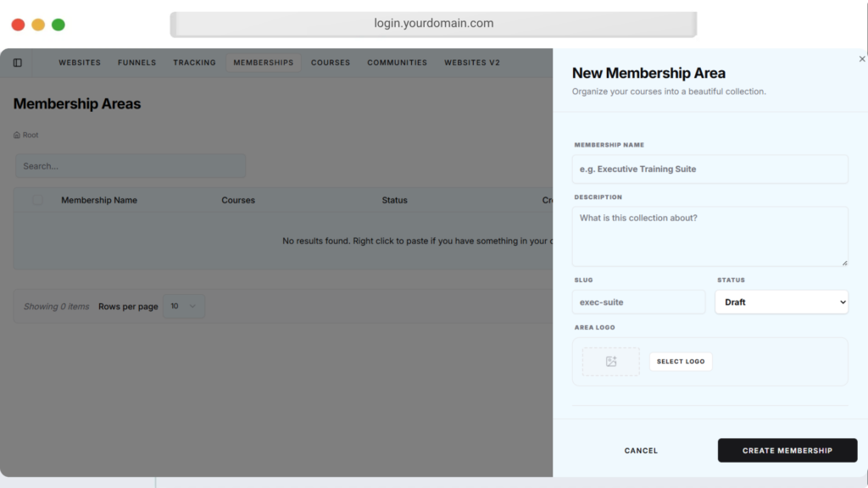Viewport: 868px width, 488px height.
Task: Click the Root home breadcrumb icon
Action: click(x=17, y=136)
